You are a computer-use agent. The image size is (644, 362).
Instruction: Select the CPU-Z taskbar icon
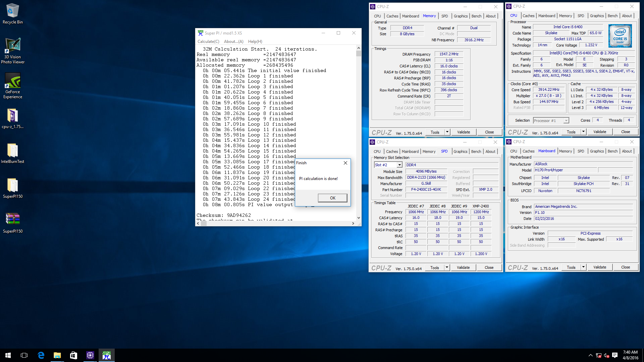[90, 355]
